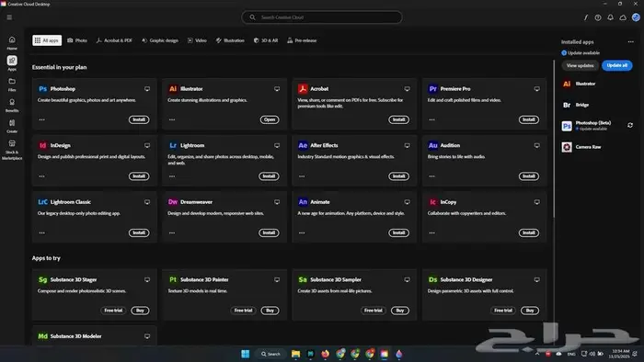Go to Home in the sidebar

coord(12,42)
